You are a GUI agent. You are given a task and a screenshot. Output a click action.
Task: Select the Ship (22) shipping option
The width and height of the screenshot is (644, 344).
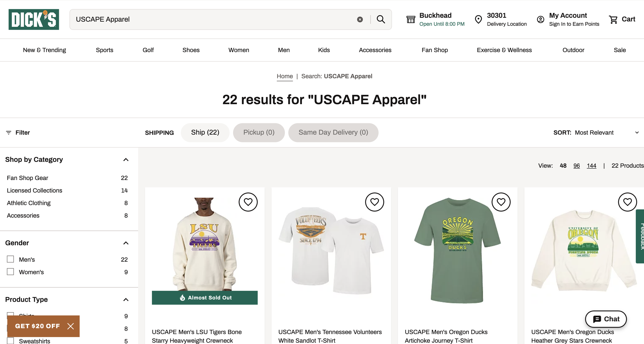click(x=205, y=133)
